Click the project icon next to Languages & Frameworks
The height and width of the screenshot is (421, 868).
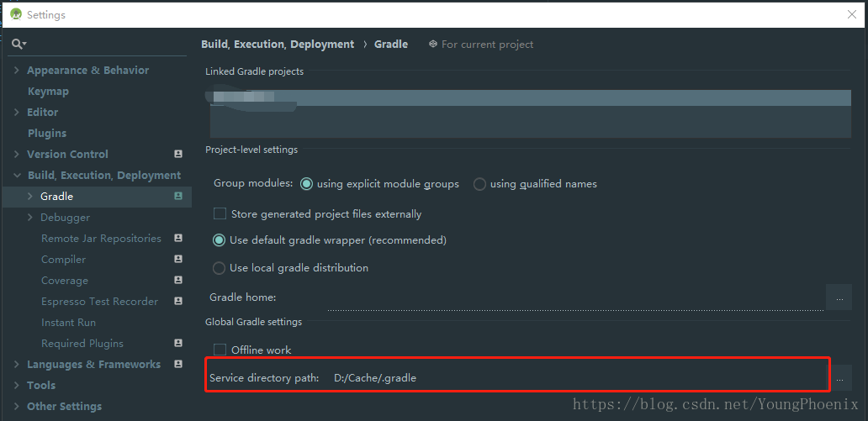[178, 364]
